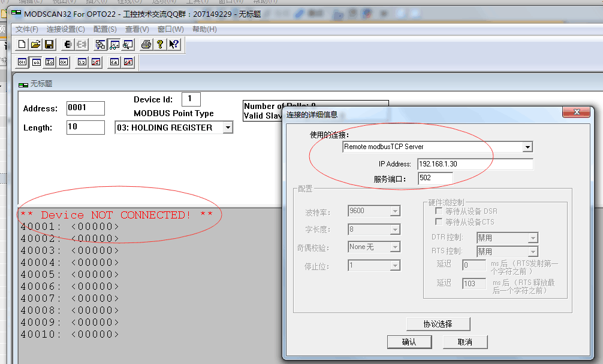This screenshot has height=364, width=603.
Task: Open the 停止位 stop bits dropdown
Action: point(395,265)
